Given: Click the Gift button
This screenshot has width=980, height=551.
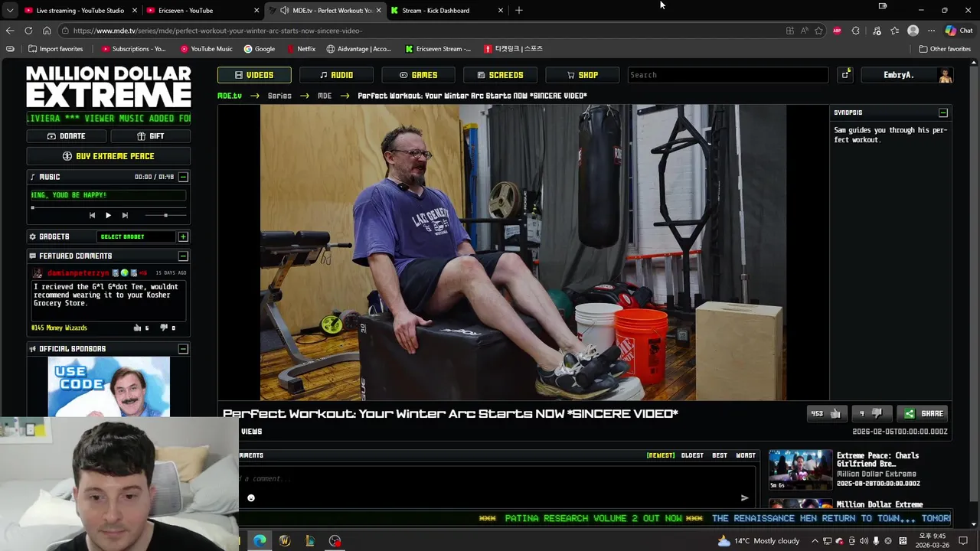Looking at the screenshot, I should click(x=150, y=136).
